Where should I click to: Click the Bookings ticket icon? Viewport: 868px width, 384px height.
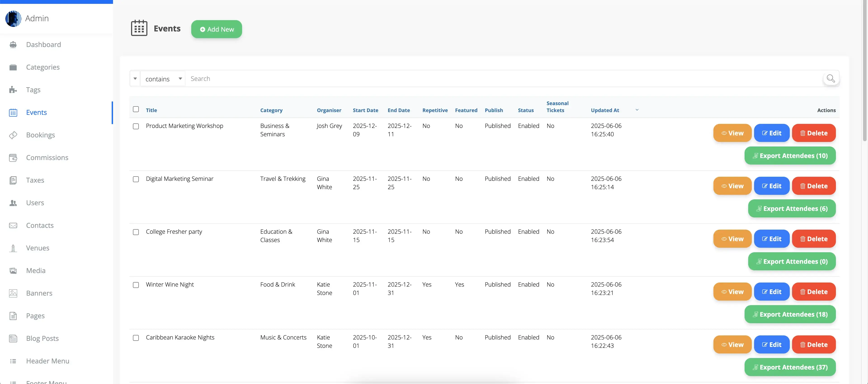tap(13, 135)
